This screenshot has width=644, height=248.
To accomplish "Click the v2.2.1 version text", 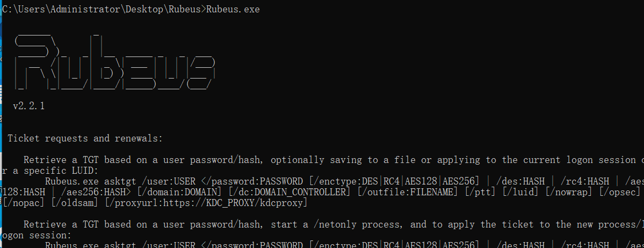I will tap(29, 106).
